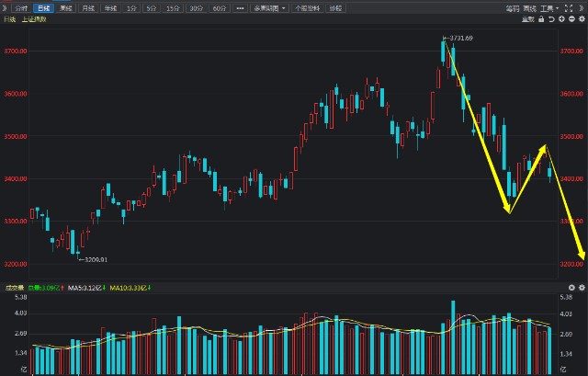Click the MA5:3.12亿 volume average label
Image resolution: width=588 pixels, height=376 pixels.
(86, 288)
